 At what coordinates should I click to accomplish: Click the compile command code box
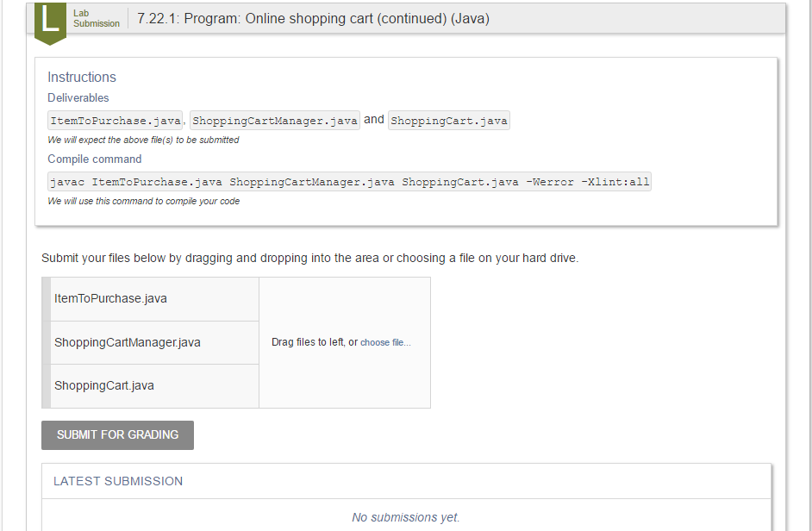pos(348,181)
